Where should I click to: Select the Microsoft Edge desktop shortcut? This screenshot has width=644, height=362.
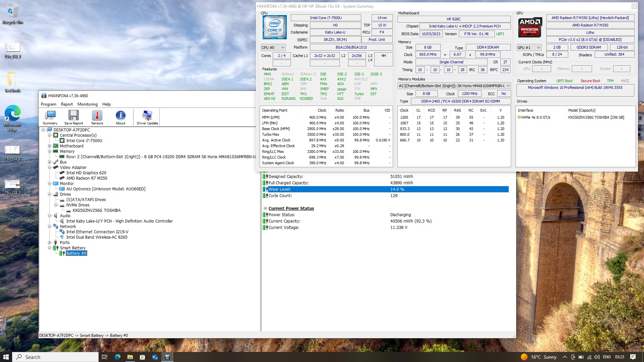pyautogui.click(x=12, y=118)
